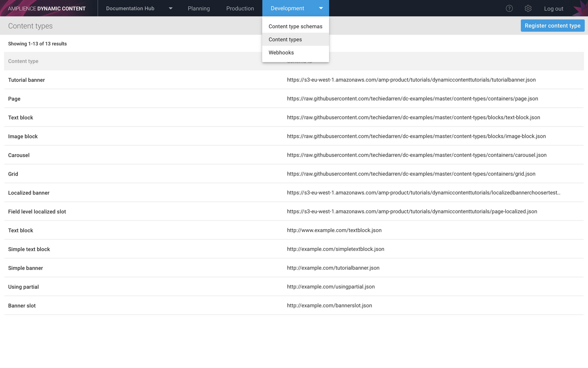Image resolution: width=588 pixels, height=368 pixels.
Task: Click the Content type column header
Action: coord(23,61)
